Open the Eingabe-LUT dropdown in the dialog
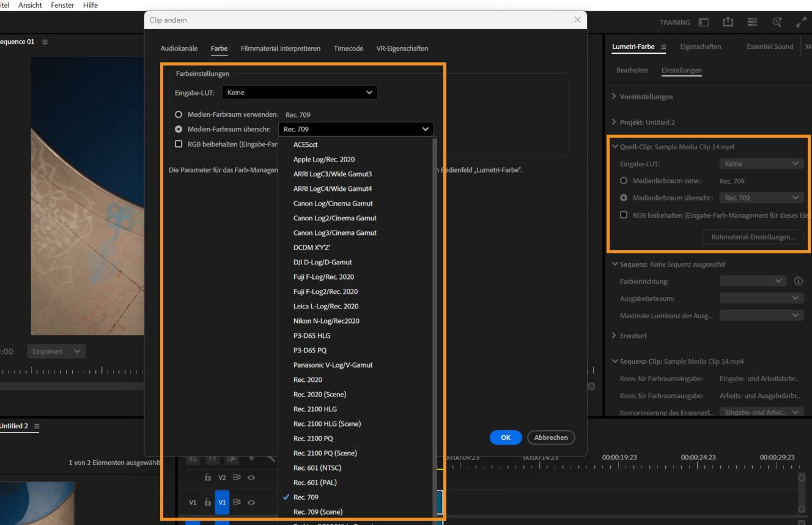 coord(300,92)
